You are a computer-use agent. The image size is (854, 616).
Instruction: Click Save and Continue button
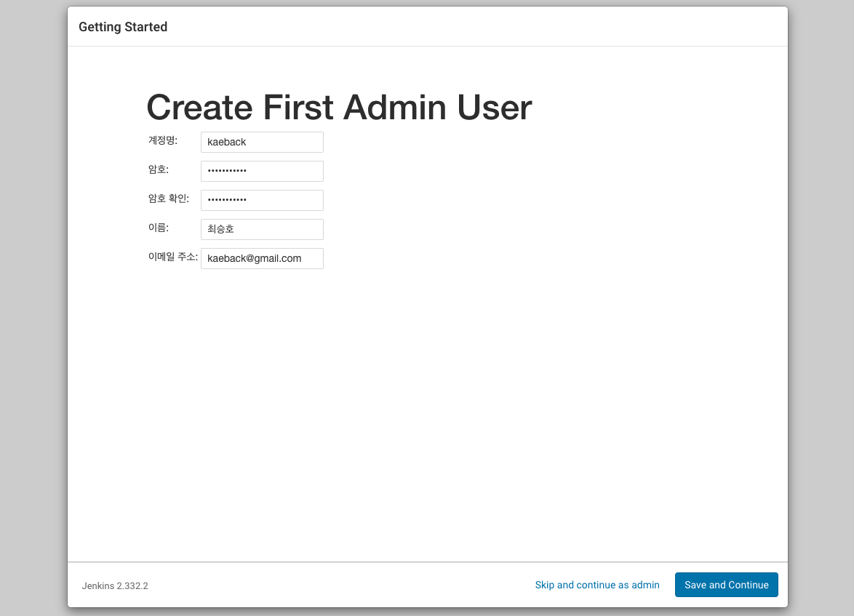726,585
